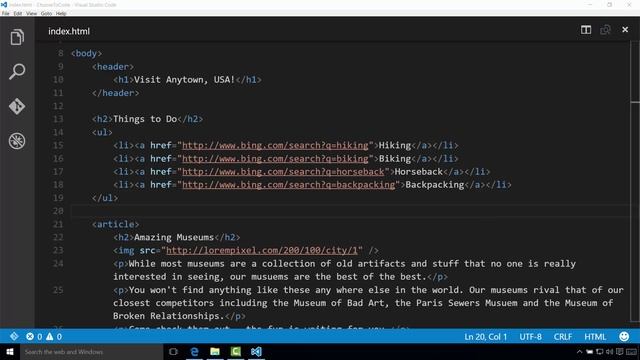Open the View menu

pyautogui.click(x=31, y=13)
